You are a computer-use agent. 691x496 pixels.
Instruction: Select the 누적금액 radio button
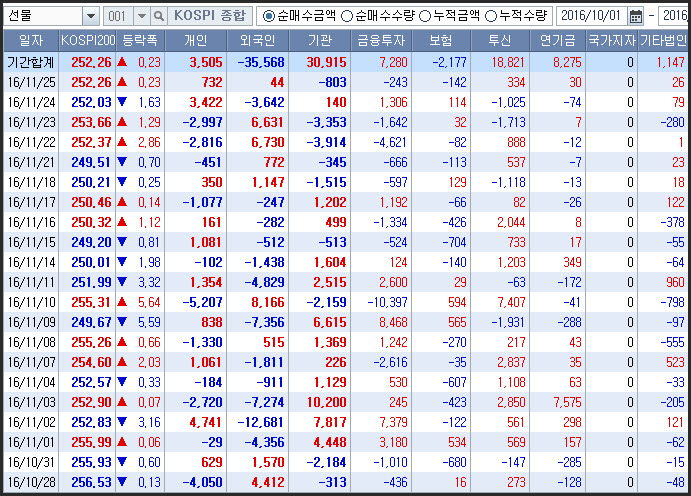[x=425, y=16]
